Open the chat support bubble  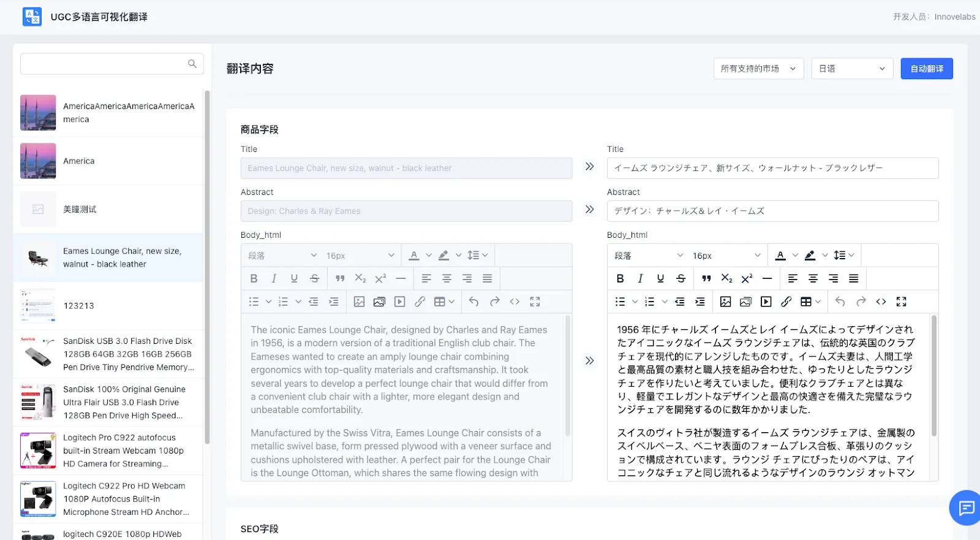(x=965, y=508)
